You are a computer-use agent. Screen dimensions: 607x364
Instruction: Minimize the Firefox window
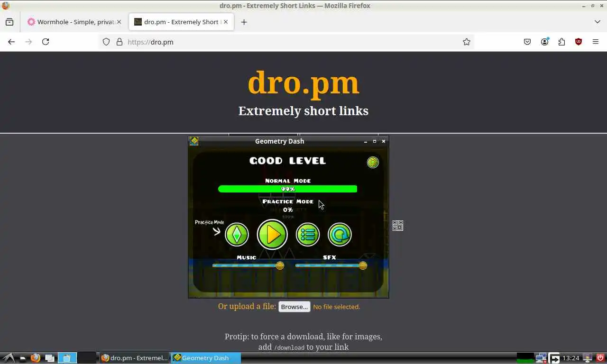[x=584, y=6]
